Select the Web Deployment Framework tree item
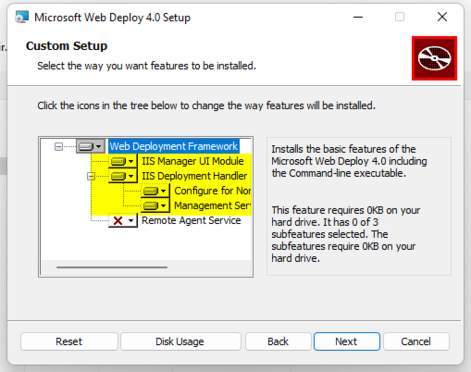Screen dimensions: 471x372 pos(174,146)
